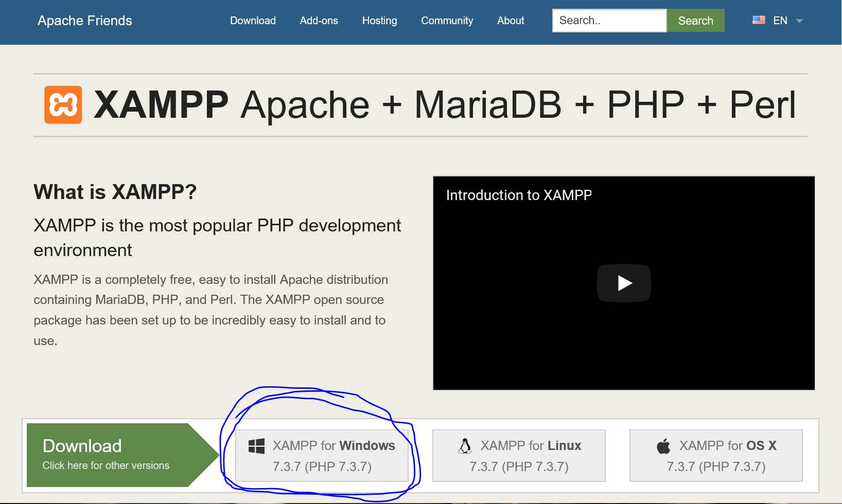Play the Introduction to XAMPP video
Viewport: 842px width, 504px height.
pyautogui.click(x=624, y=283)
